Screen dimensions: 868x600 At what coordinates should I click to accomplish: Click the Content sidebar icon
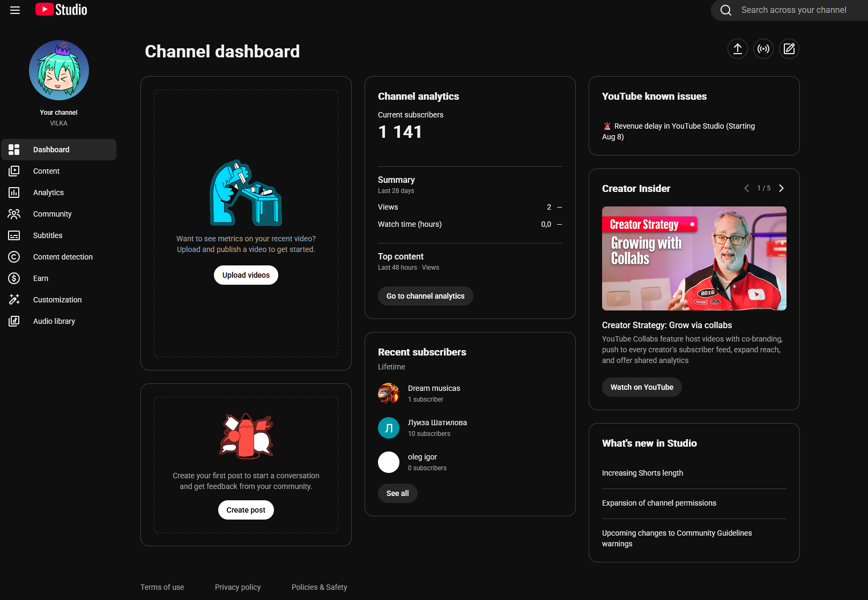click(14, 171)
